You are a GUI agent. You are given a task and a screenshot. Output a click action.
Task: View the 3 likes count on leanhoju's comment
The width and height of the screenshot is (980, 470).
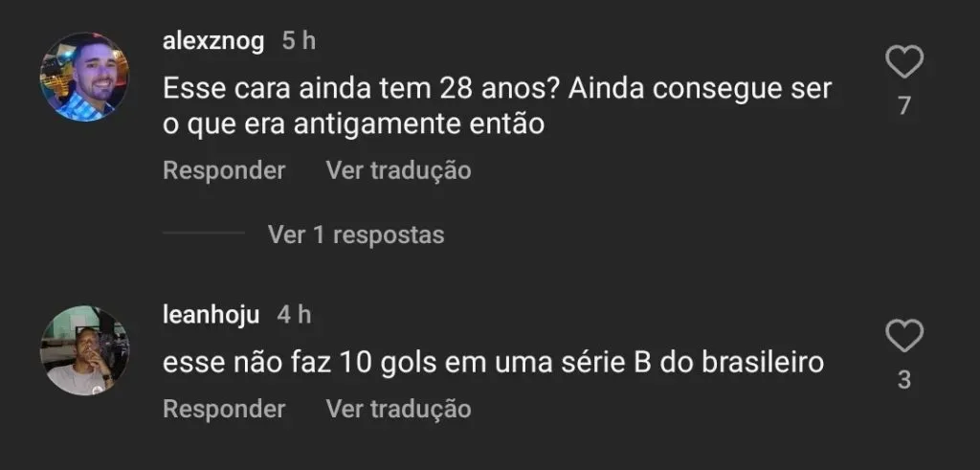point(903,380)
